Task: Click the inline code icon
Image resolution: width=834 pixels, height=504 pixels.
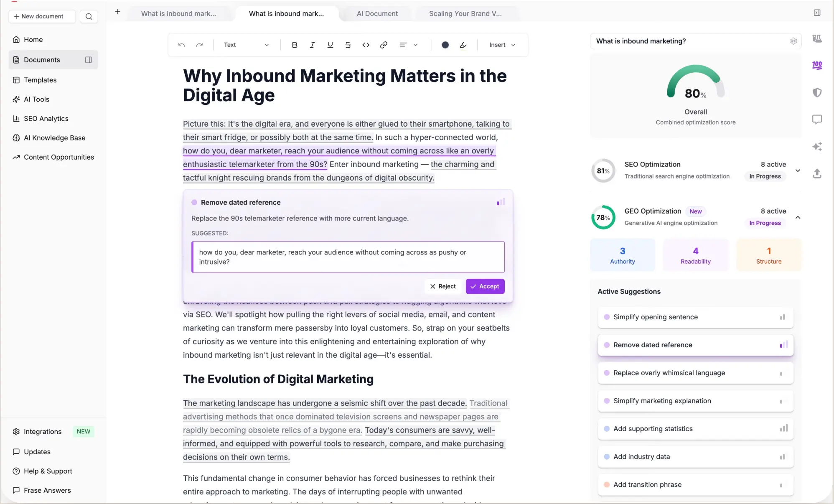Action: click(366, 45)
